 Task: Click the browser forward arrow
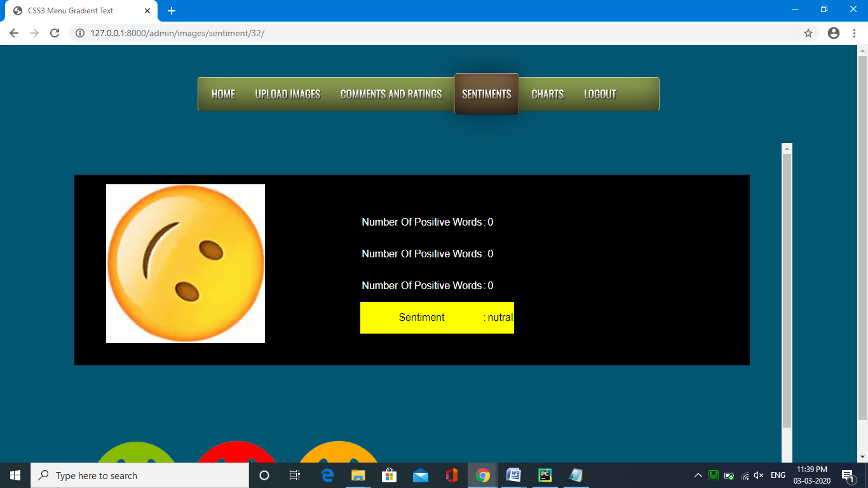34,33
